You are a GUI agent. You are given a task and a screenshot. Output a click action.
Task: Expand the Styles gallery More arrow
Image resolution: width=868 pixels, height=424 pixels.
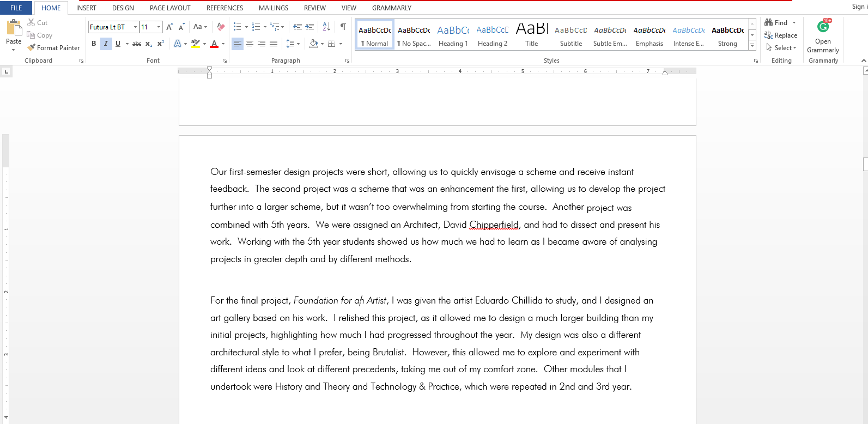(x=752, y=46)
